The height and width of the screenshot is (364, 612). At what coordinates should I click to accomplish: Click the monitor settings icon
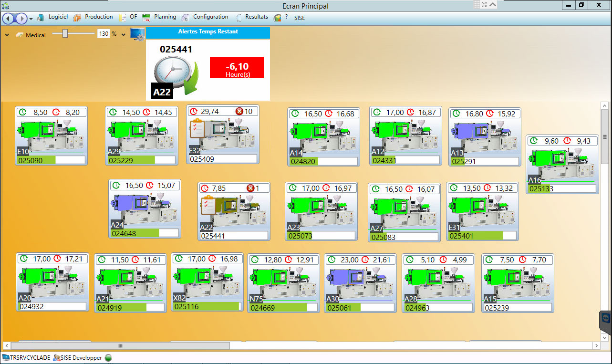(x=137, y=35)
